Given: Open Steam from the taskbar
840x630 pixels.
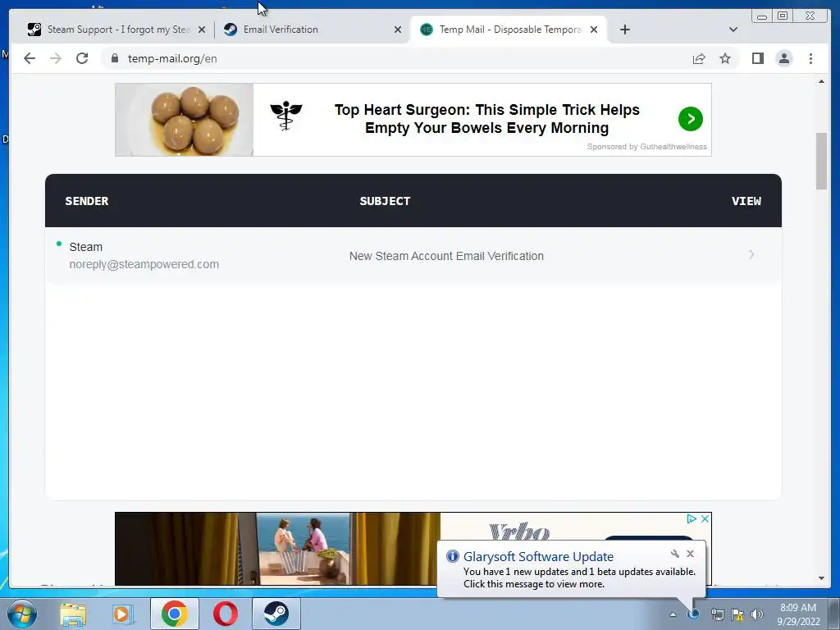Looking at the screenshot, I should 276,614.
